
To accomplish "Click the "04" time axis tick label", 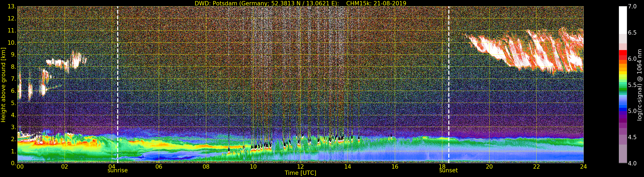I will [x=112, y=167].
